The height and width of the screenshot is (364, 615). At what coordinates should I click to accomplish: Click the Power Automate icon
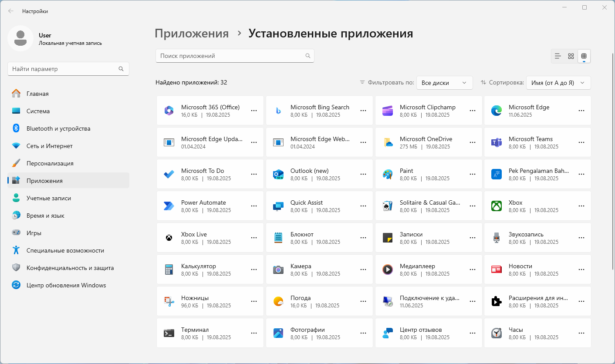[x=169, y=206]
